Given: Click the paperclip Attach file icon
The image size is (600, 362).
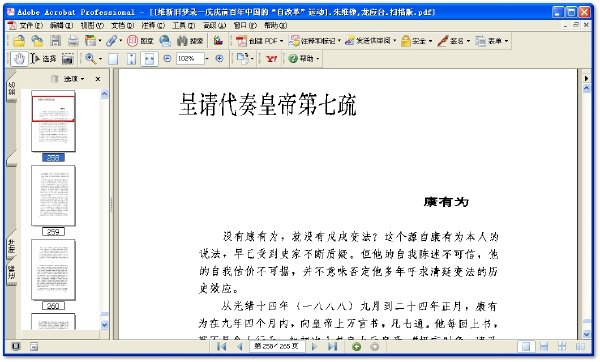Looking at the screenshot, I should pos(111,41).
